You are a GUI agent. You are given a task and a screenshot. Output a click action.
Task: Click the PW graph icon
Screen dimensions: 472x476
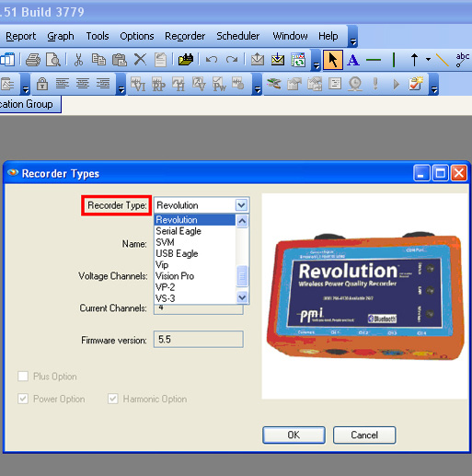[x=220, y=84]
